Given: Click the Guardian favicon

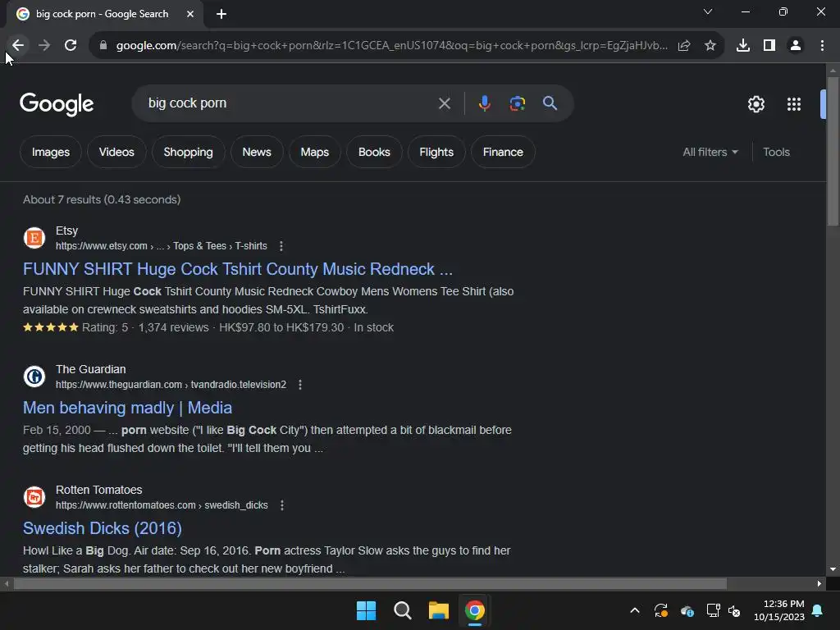Looking at the screenshot, I should pos(34,377).
